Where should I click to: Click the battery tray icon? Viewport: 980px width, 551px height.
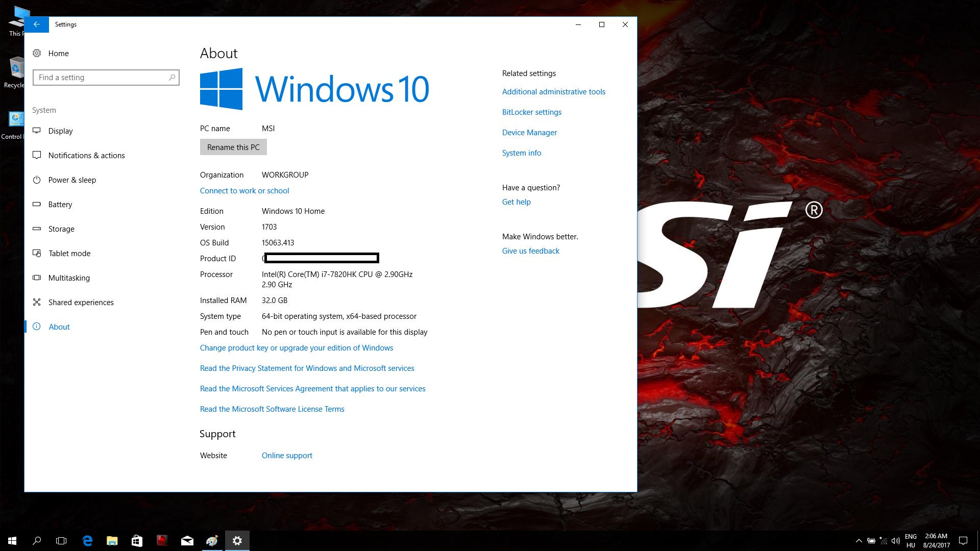pos(871,541)
